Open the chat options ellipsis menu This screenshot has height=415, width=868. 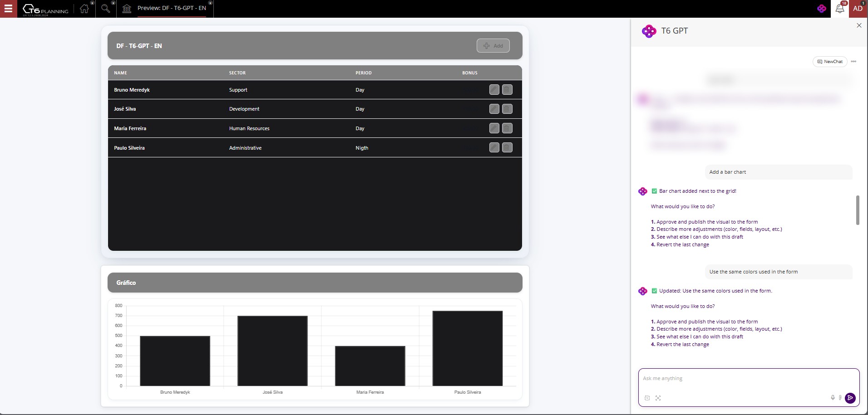tap(853, 62)
